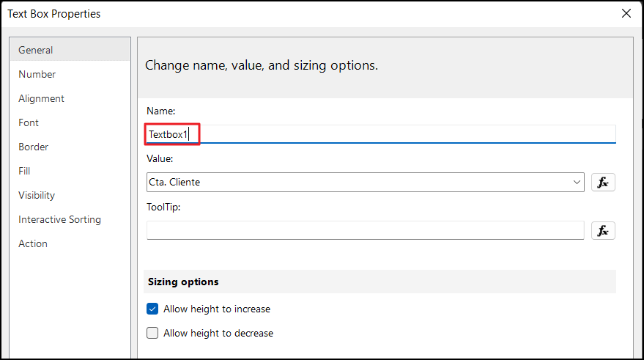Viewport: 644px width, 360px height.
Task: Click the Name field containing Textbox1
Action: tap(381, 134)
